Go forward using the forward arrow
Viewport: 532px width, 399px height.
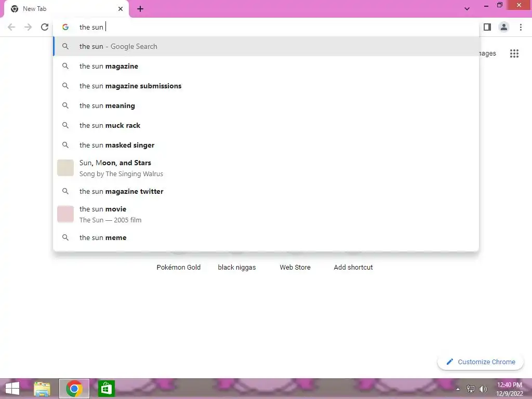click(x=28, y=27)
